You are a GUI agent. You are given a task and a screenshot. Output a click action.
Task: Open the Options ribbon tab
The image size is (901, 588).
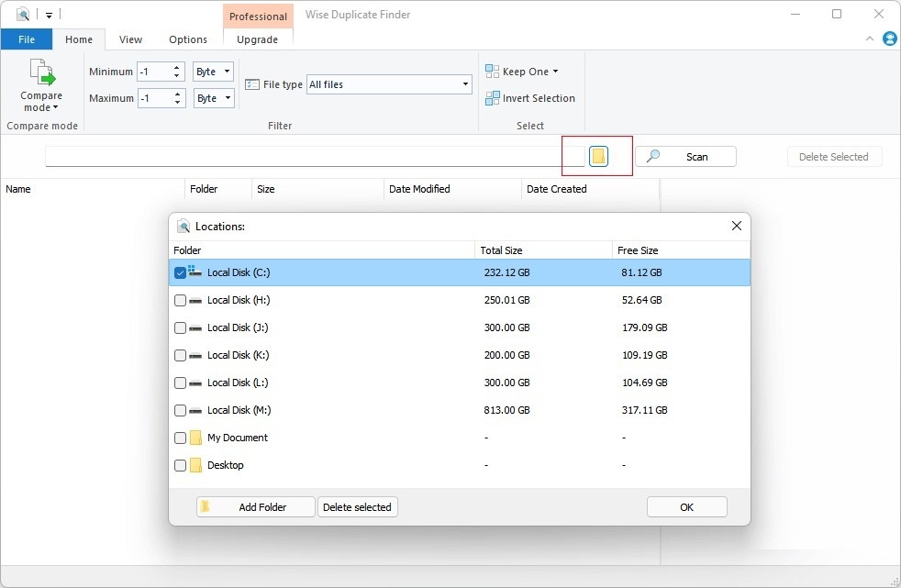[188, 39]
